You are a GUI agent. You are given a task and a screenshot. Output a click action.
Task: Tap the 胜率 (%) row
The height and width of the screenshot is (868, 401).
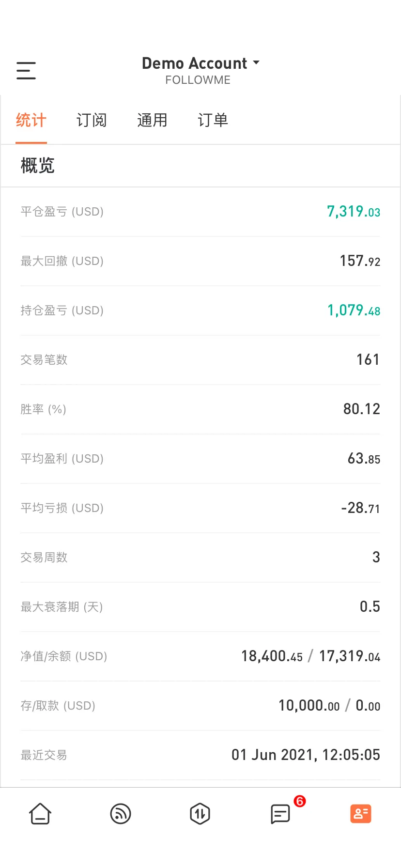[x=200, y=409]
